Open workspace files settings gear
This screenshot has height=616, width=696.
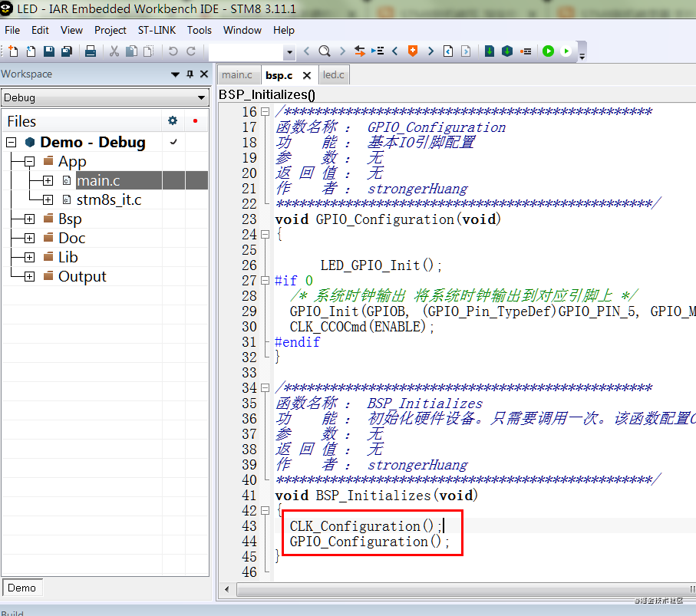[x=173, y=120]
